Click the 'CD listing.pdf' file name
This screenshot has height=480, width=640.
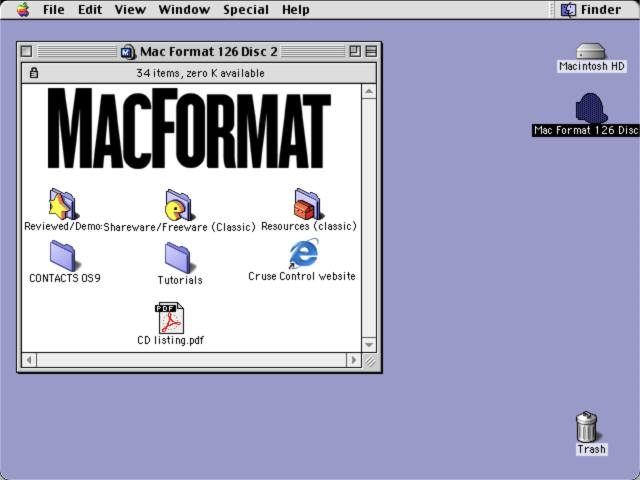tap(171, 340)
